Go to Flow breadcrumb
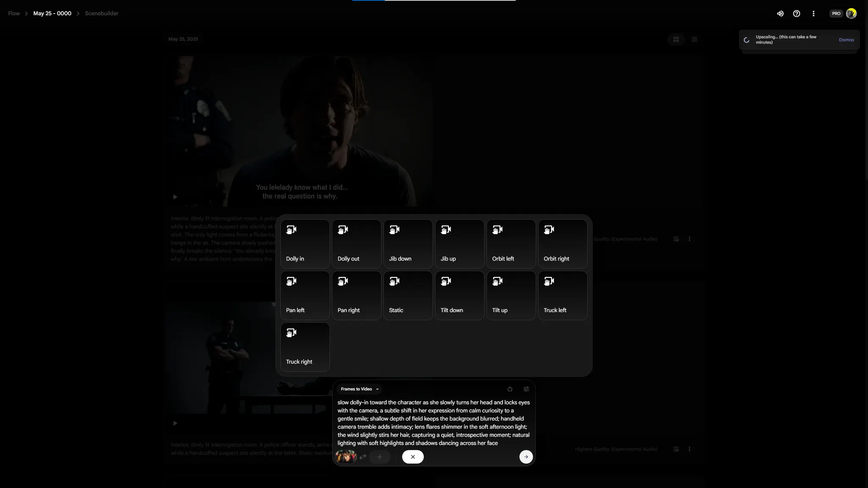The image size is (868, 488). tap(14, 14)
